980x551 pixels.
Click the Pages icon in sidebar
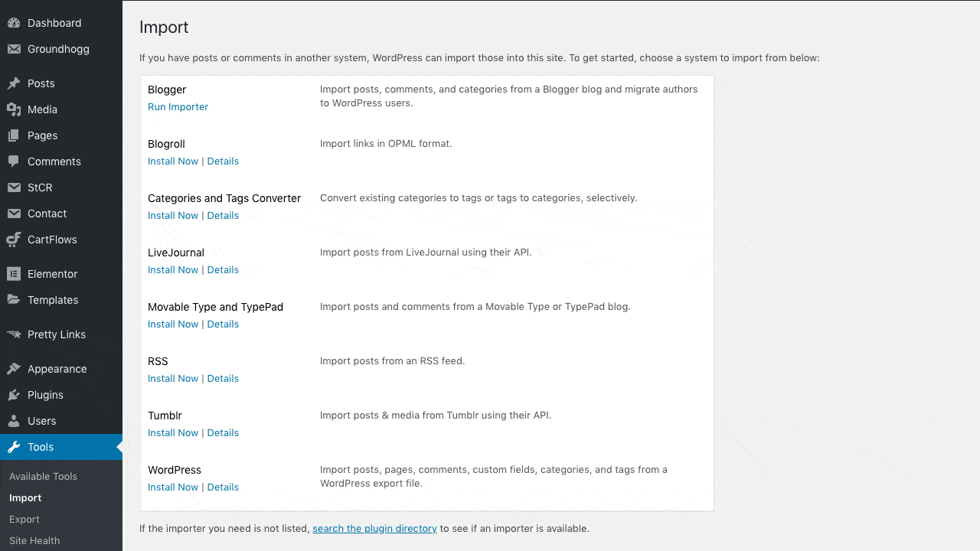click(14, 135)
